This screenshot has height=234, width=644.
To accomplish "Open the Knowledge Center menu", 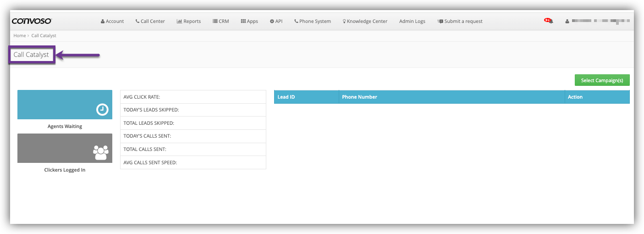I will point(365,21).
